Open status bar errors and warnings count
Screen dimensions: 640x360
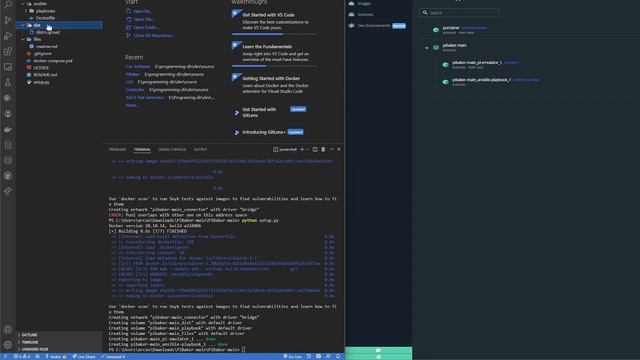(22, 356)
